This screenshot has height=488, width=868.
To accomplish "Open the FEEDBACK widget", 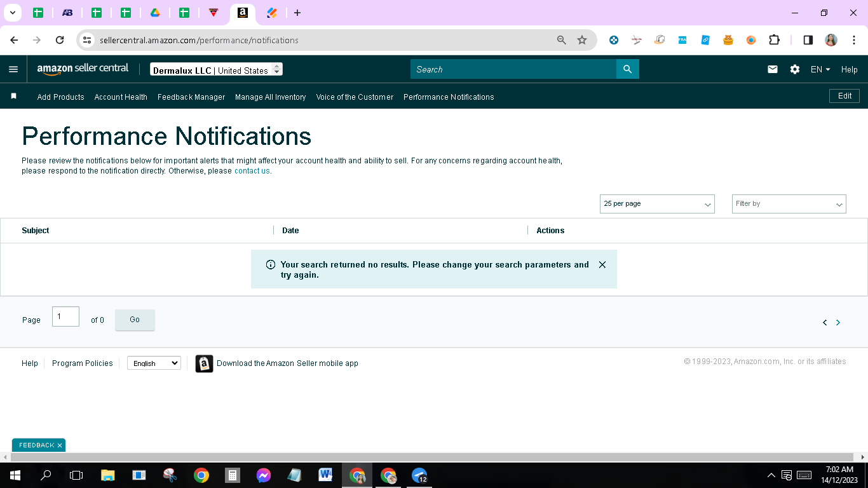I will [x=36, y=445].
